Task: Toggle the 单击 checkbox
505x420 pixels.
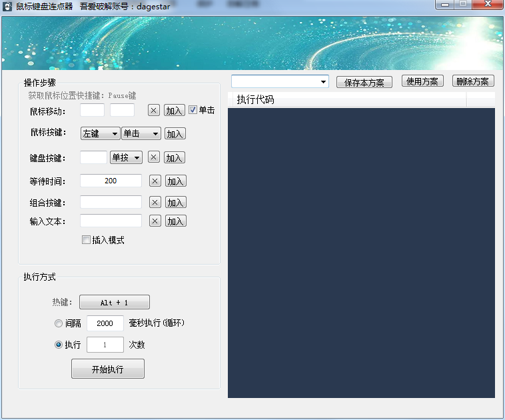Action: click(x=193, y=110)
